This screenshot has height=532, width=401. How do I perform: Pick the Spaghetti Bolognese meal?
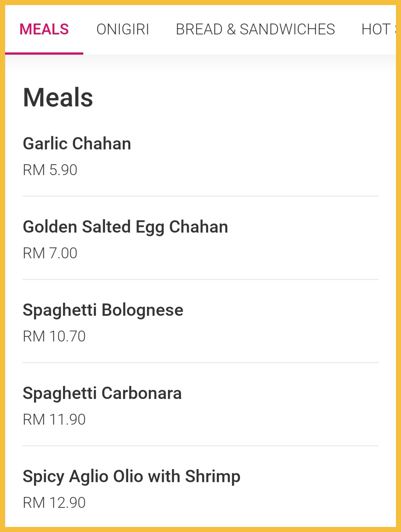tap(103, 310)
